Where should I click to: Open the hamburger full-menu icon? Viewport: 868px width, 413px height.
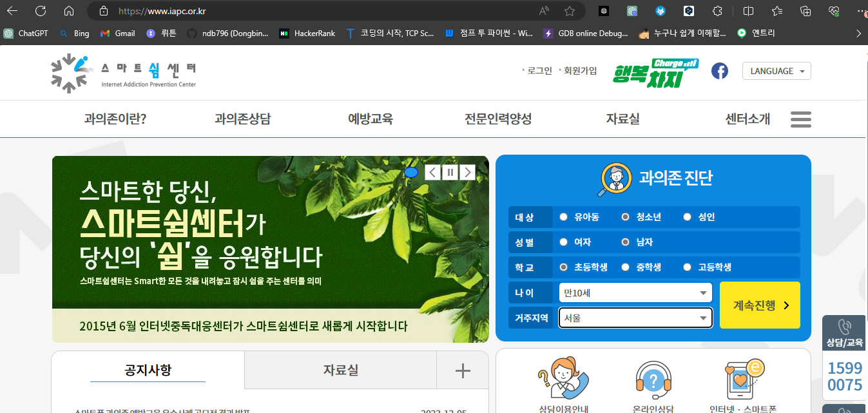(x=800, y=119)
